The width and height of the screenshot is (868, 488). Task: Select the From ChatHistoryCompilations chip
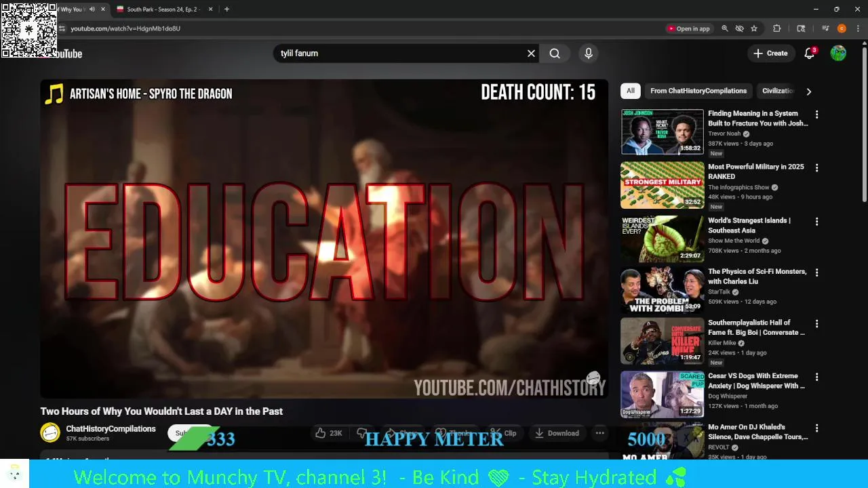click(x=698, y=91)
